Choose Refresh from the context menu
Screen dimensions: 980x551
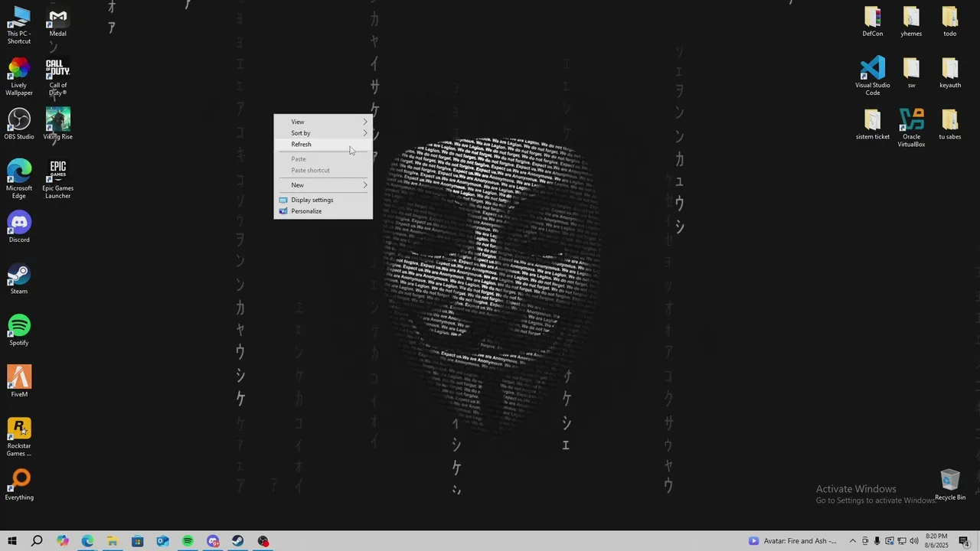[x=323, y=144]
